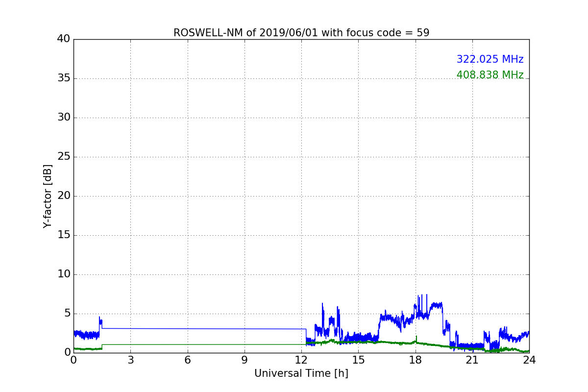Click the x-axis tick label 9
The image size is (588, 392).
(245, 360)
